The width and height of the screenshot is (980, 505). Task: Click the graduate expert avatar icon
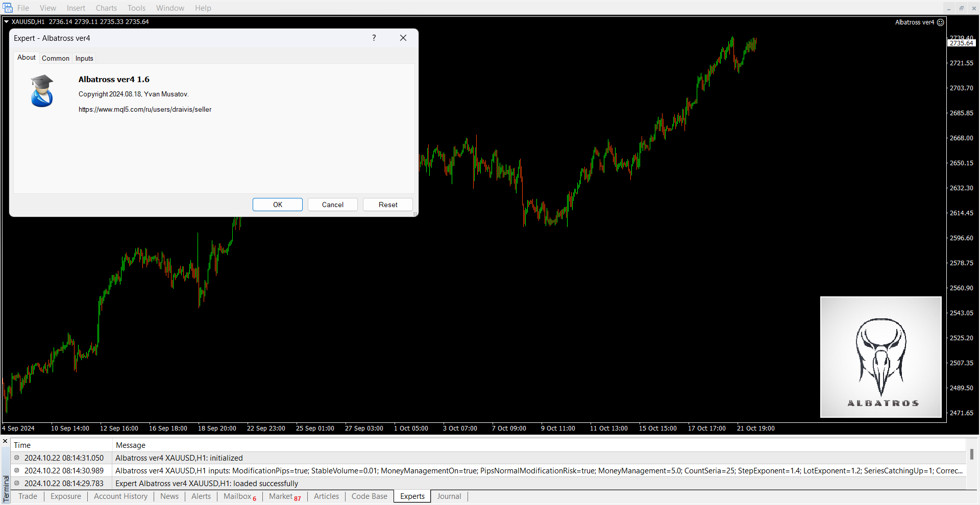[x=42, y=91]
